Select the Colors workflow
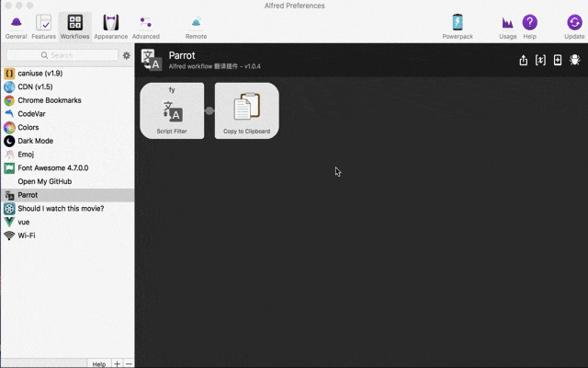Viewport: 588px width, 368px height. coord(67,127)
